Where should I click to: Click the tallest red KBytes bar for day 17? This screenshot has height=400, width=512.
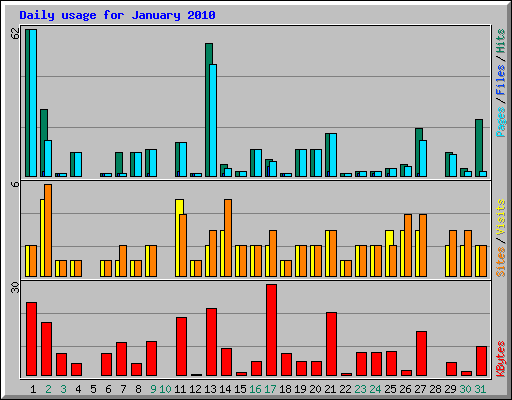click(x=271, y=330)
